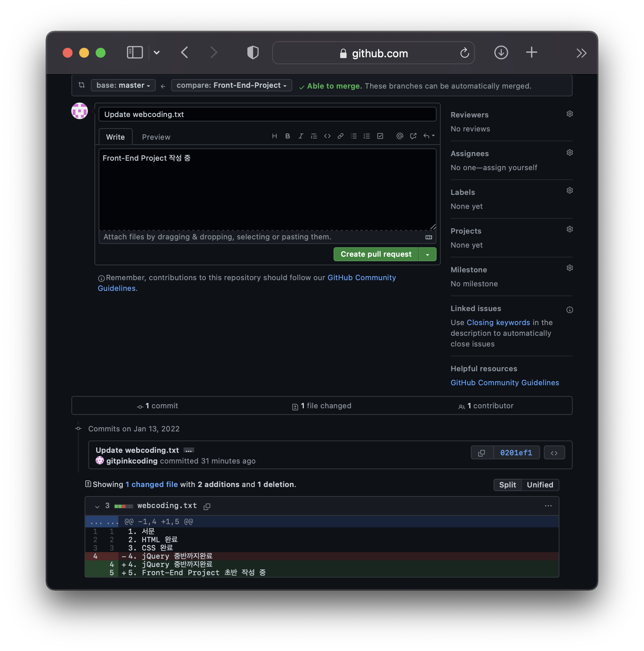
Task: Edit pull request title field
Action: point(267,114)
